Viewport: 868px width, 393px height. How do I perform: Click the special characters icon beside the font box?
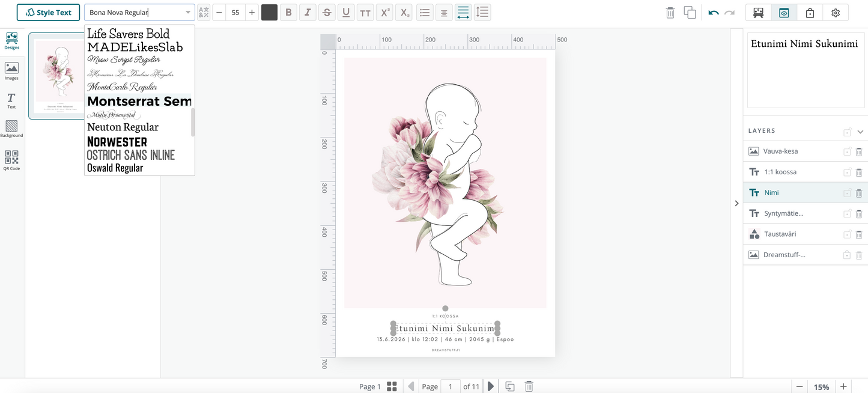point(204,13)
